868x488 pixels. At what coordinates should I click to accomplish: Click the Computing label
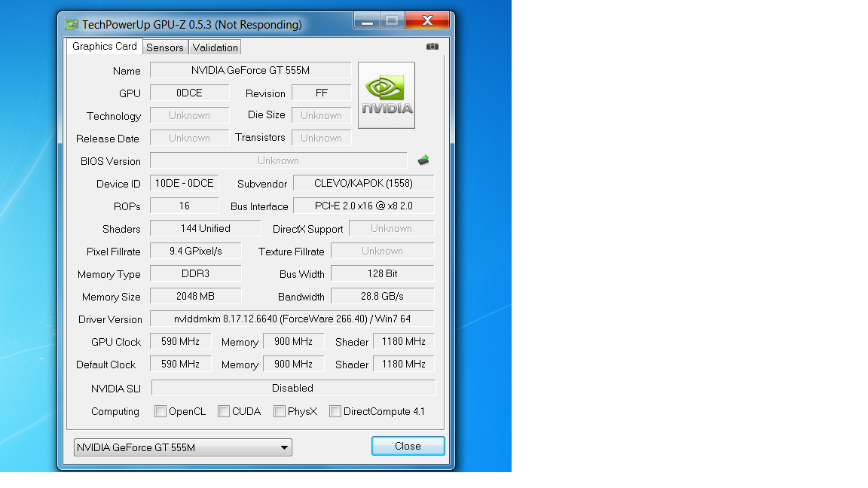[115, 412]
